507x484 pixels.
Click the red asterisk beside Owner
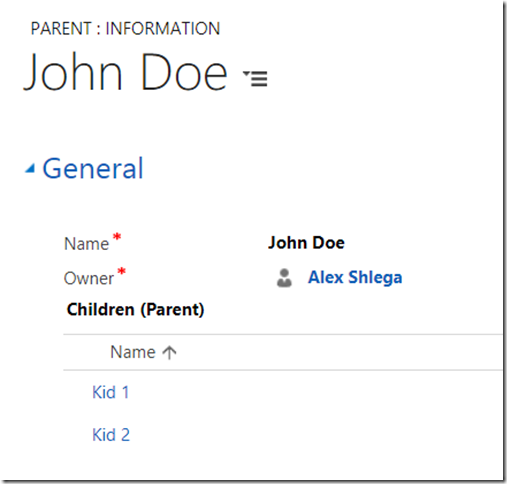coord(122,271)
